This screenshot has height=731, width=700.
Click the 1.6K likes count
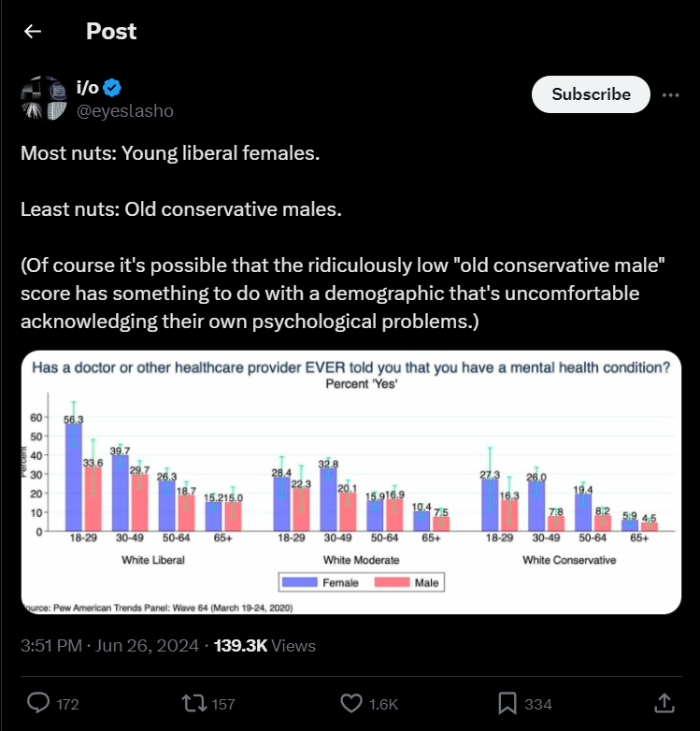[x=384, y=704]
